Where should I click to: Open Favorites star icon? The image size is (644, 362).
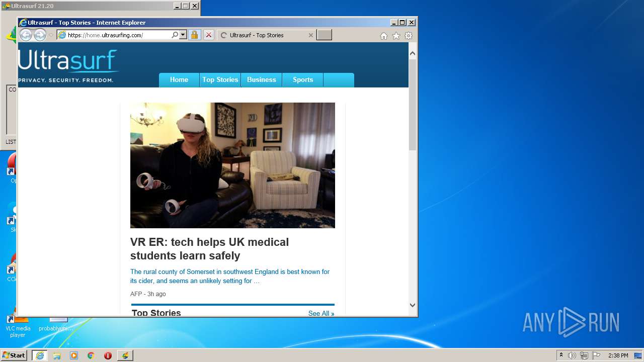tap(396, 36)
